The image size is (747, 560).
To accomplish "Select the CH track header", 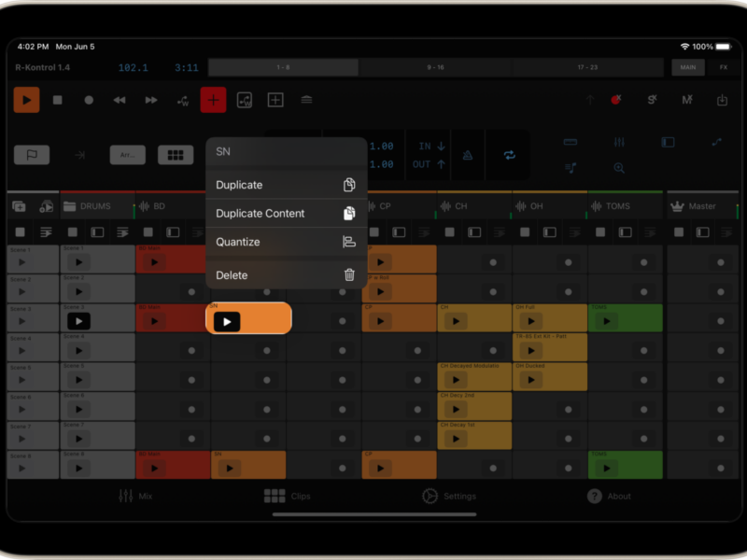I will coord(474,206).
